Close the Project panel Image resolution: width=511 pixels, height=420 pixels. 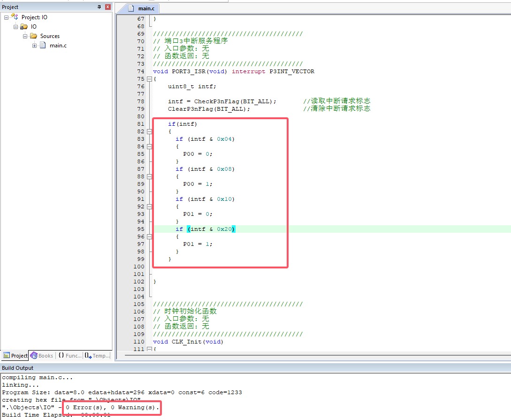click(108, 7)
